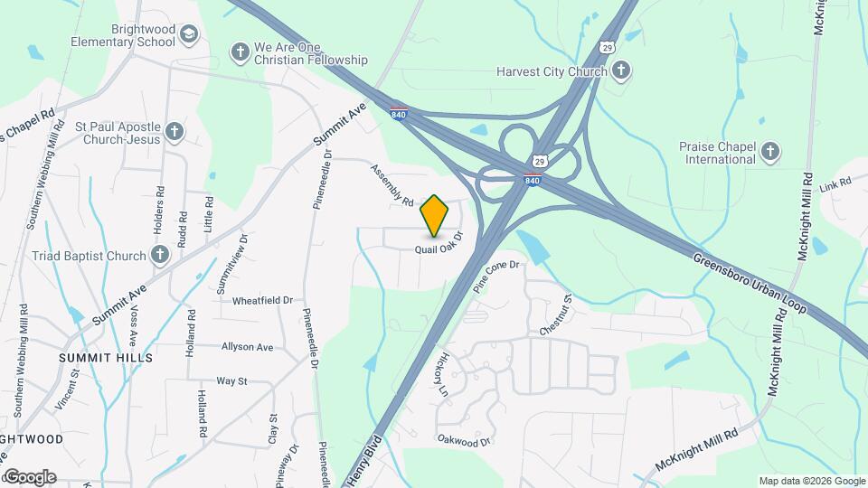
Task: Click We Are One Christian Fellowship church icon
Action: click(x=241, y=53)
